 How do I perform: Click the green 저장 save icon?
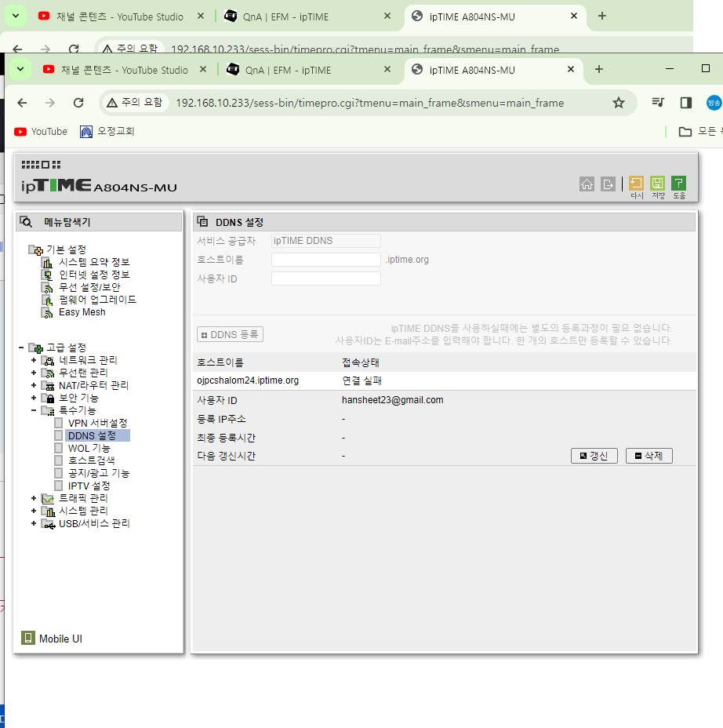point(658,184)
